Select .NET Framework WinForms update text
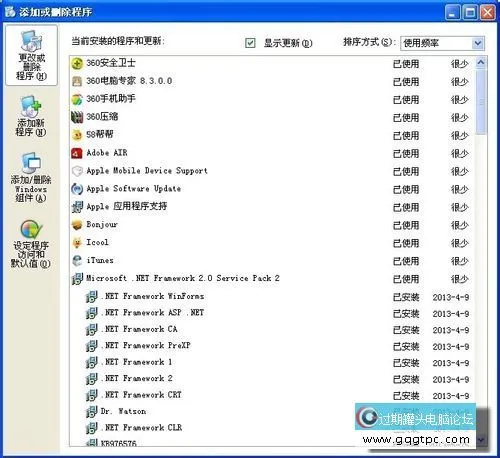The height and width of the screenshot is (458, 500). pos(153,296)
